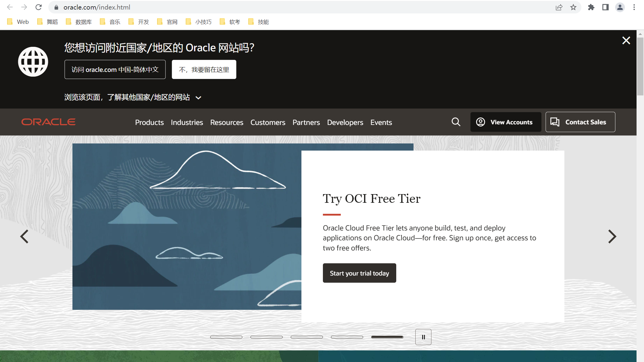This screenshot has width=644, height=362.
Task: Click the share page icon
Action: pyautogui.click(x=559, y=7)
